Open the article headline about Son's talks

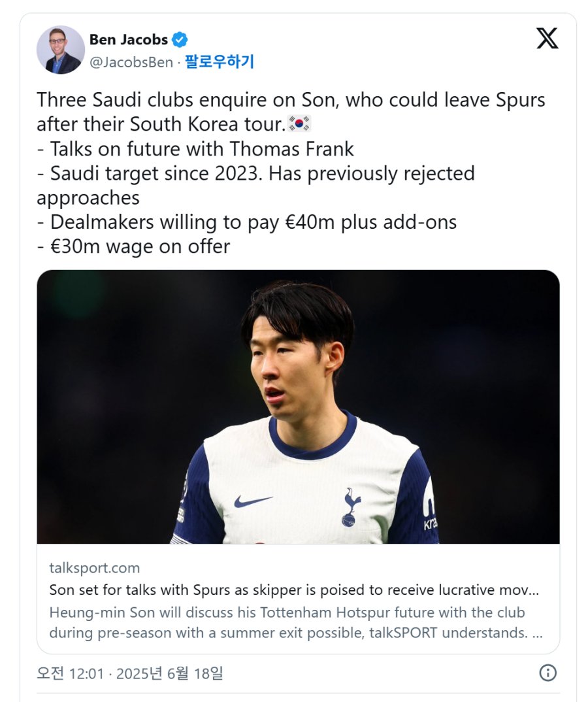(294, 590)
